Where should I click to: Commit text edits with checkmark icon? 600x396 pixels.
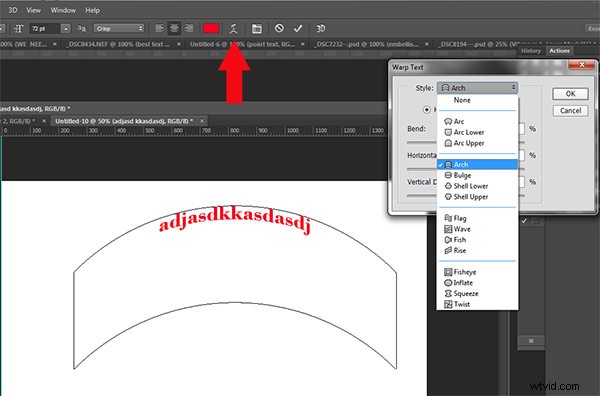point(298,28)
